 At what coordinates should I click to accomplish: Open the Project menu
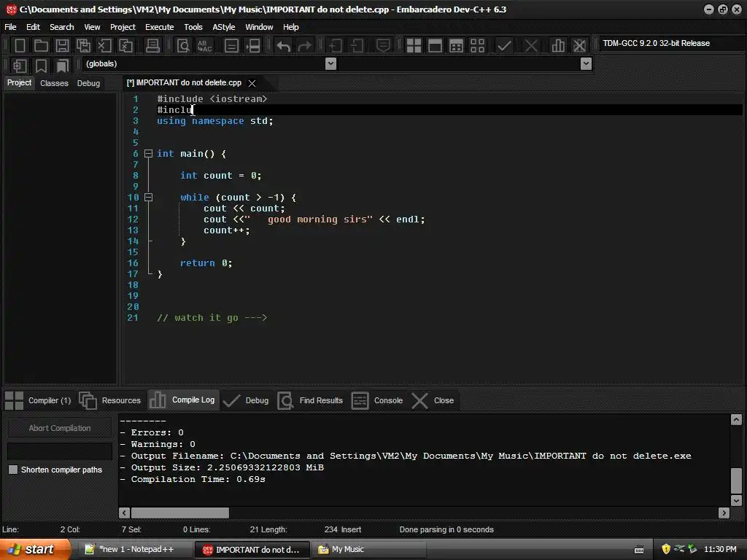pyautogui.click(x=123, y=27)
